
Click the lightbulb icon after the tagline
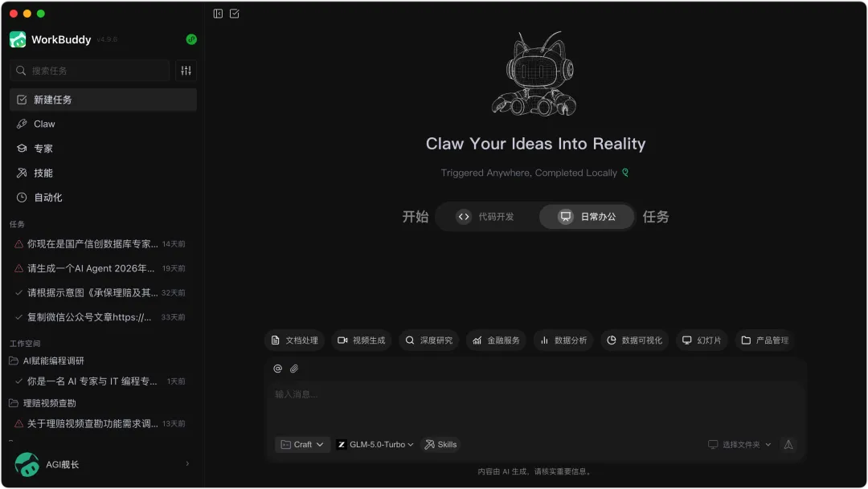coord(625,172)
